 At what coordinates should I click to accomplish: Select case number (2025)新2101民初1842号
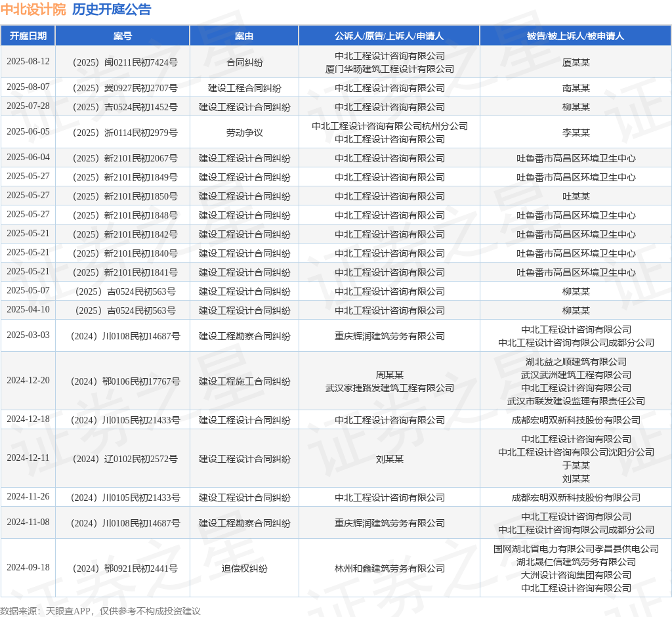pos(123,234)
